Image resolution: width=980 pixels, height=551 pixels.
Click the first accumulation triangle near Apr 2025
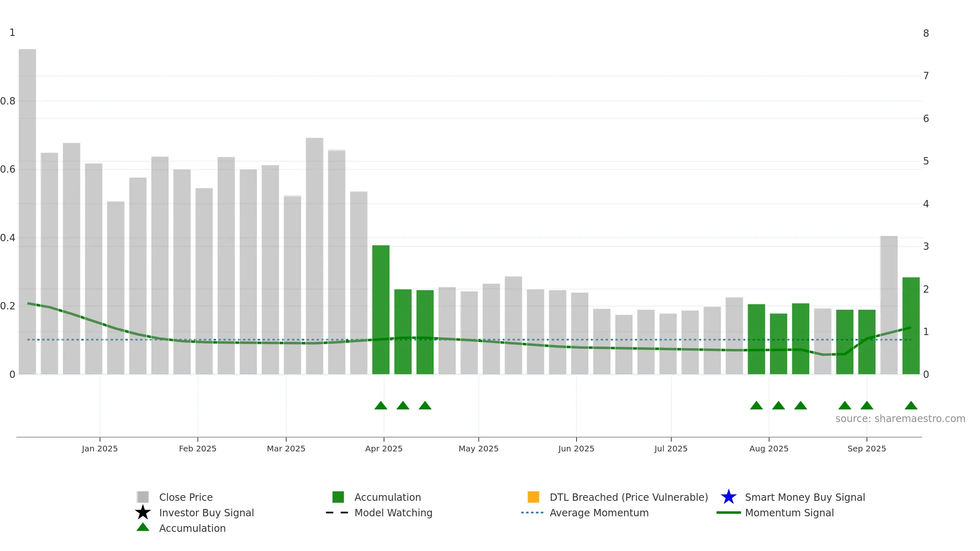point(381,405)
